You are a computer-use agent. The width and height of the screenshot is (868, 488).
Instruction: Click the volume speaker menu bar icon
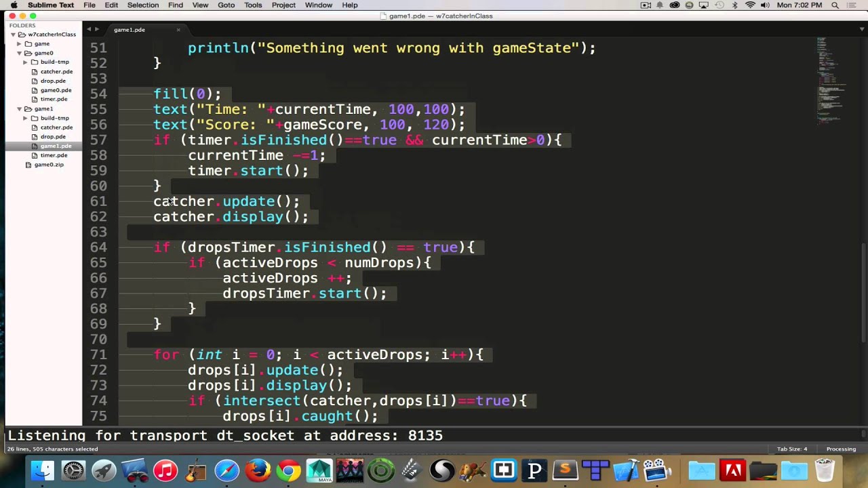(x=765, y=5)
